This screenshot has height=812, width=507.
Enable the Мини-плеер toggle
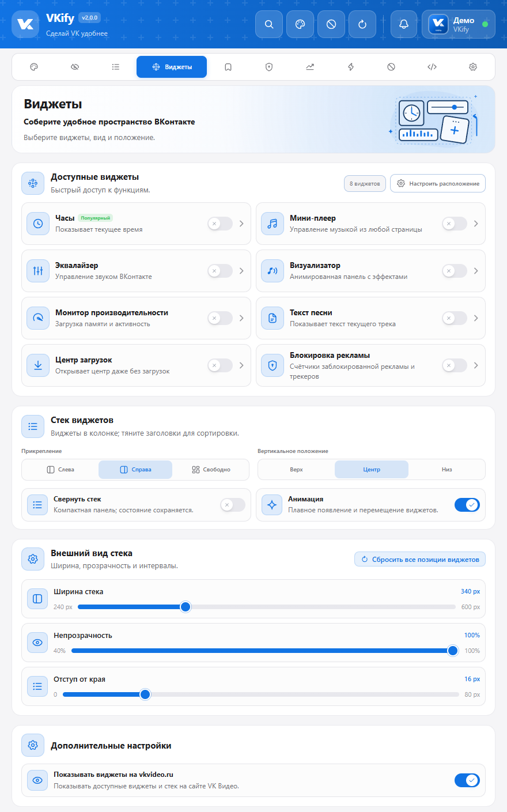point(455,224)
